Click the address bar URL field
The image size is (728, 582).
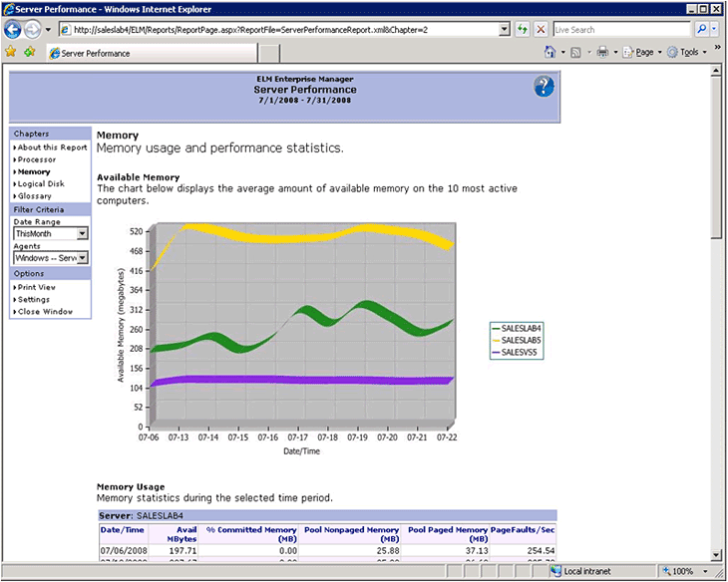(279, 30)
